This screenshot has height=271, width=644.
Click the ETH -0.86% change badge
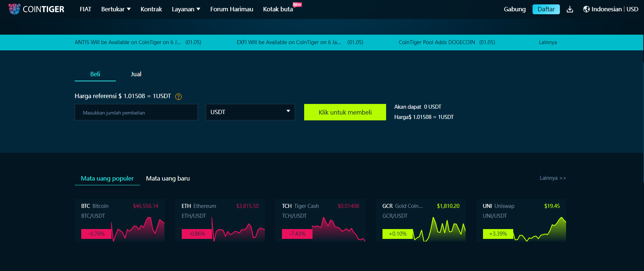click(x=197, y=234)
